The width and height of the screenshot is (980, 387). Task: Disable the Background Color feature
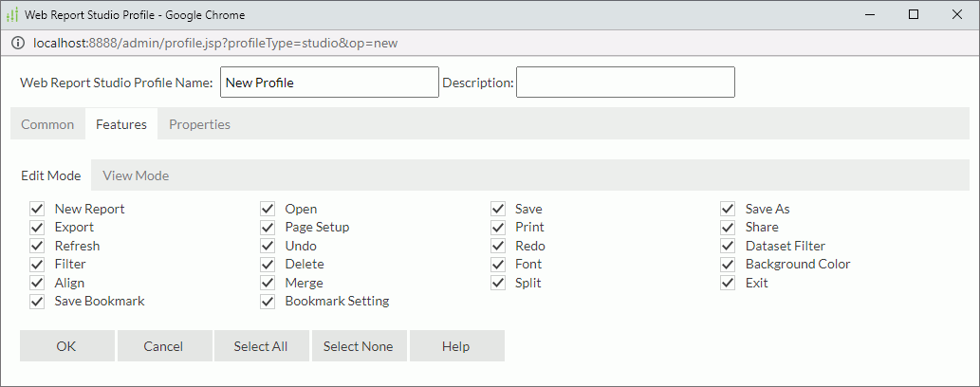point(729,265)
